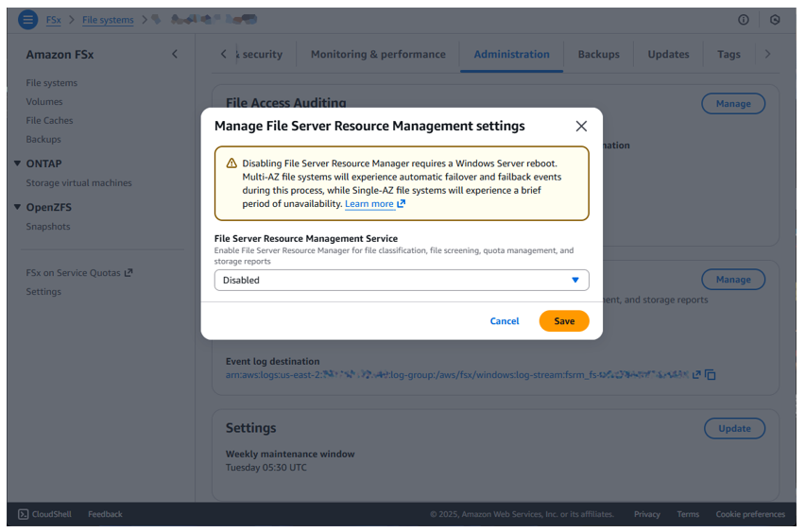Open the hamburger navigation menu

27,20
